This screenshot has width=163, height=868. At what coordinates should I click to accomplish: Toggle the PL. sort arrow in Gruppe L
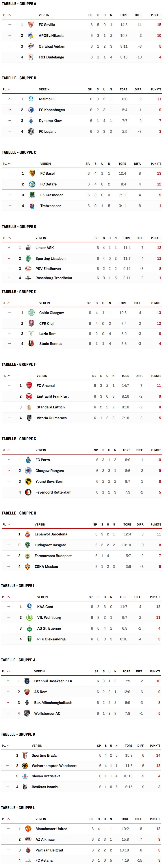[8, 819]
